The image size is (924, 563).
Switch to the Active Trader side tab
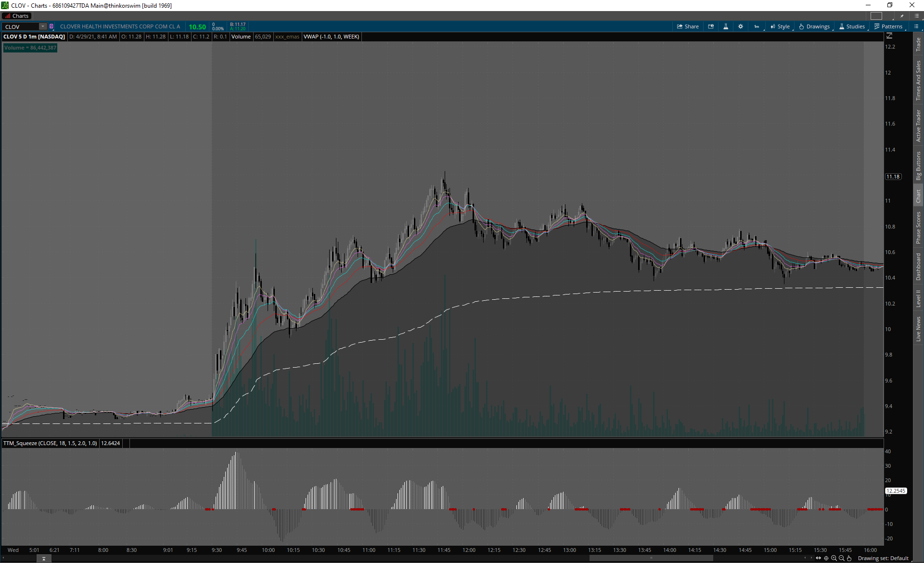coord(918,126)
